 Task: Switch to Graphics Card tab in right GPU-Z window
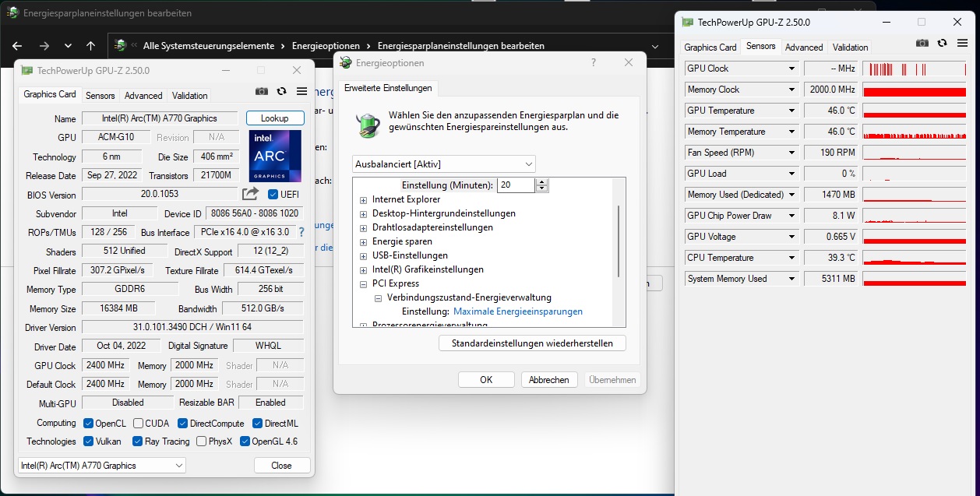710,47
